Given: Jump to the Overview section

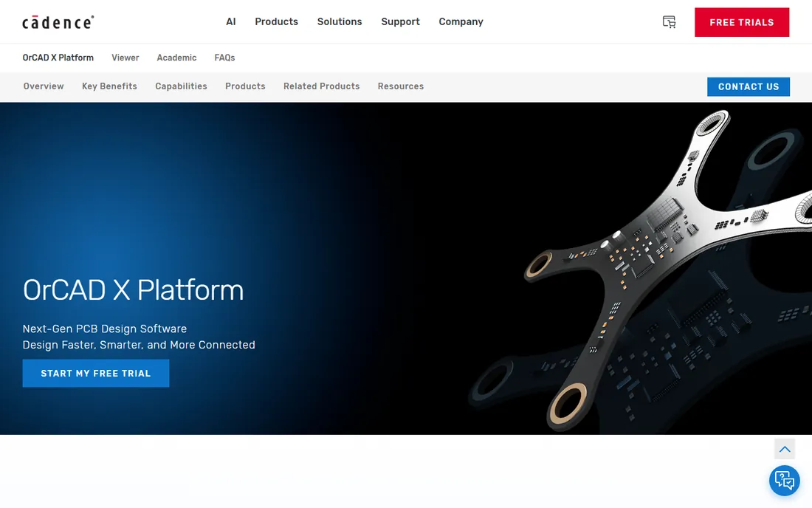Looking at the screenshot, I should coord(44,86).
